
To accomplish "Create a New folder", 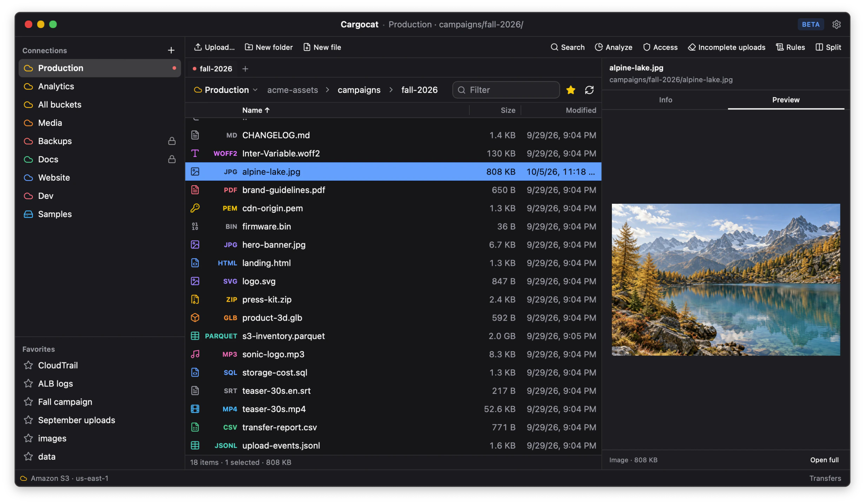I will pos(269,47).
